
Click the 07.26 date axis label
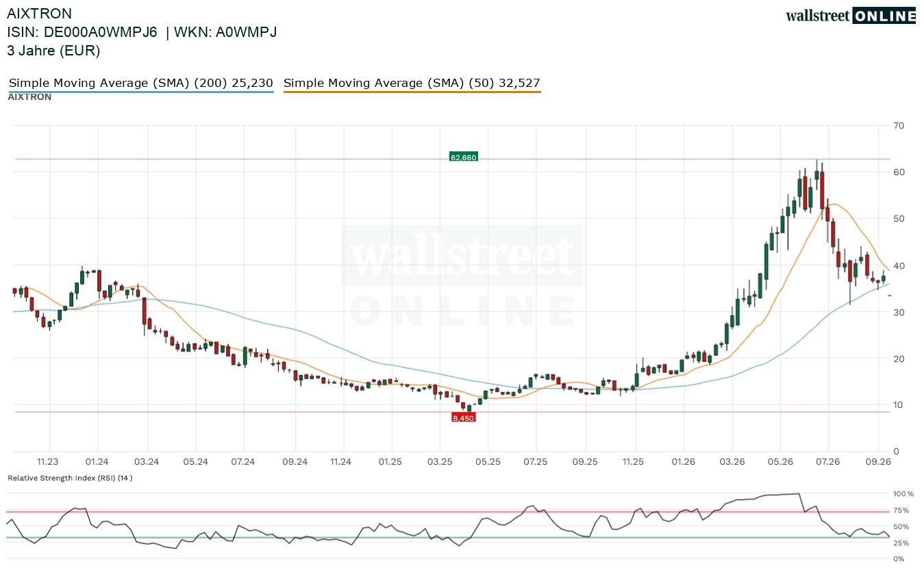click(x=827, y=462)
